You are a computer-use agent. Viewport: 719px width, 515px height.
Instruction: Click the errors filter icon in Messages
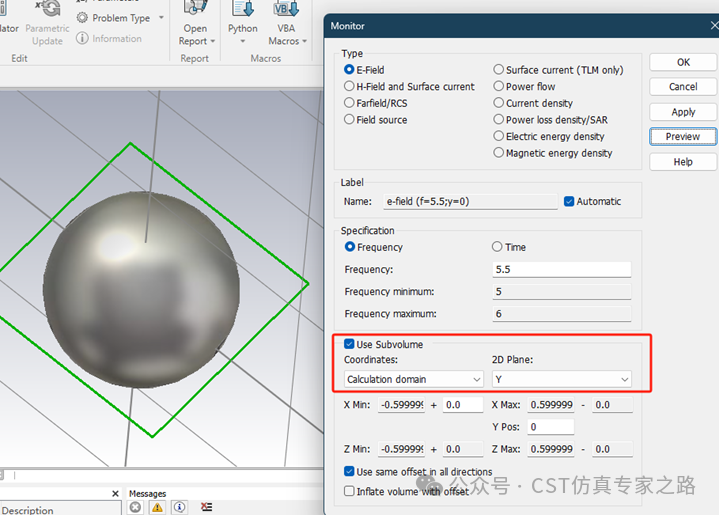135,507
